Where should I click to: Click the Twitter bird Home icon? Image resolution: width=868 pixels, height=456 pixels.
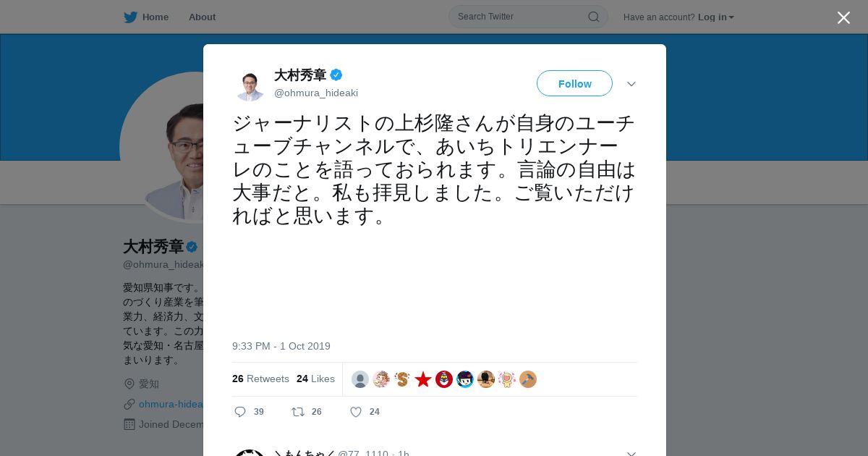(x=130, y=17)
